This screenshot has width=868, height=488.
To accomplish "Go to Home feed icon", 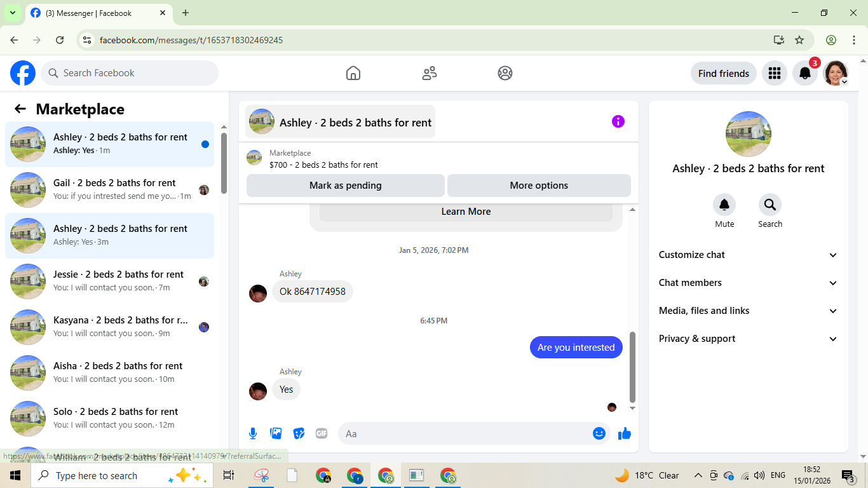I will click(x=353, y=73).
